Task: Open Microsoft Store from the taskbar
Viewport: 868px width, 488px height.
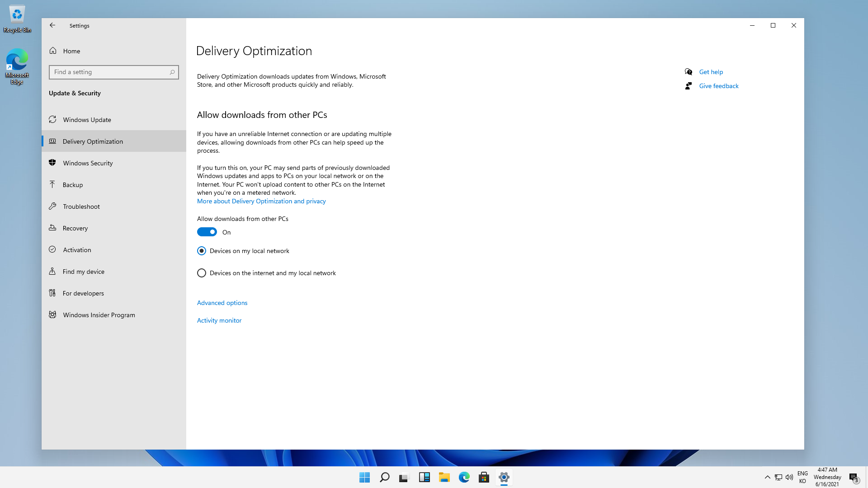Action: coord(484,477)
